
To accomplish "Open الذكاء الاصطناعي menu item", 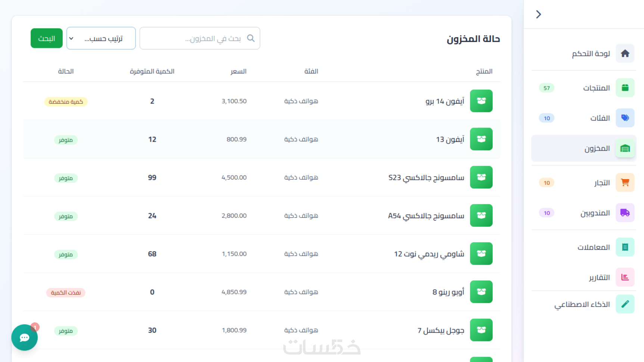I will tap(584, 304).
